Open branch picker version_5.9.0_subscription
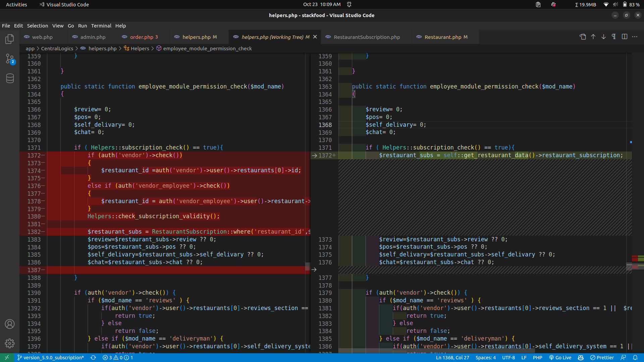Image resolution: width=644 pixels, height=362 pixels. pyautogui.click(x=51, y=358)
